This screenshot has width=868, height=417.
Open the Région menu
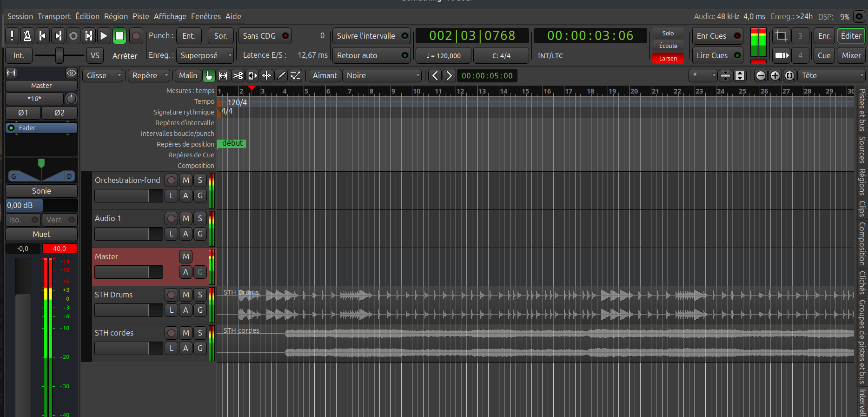coord(116,16)
